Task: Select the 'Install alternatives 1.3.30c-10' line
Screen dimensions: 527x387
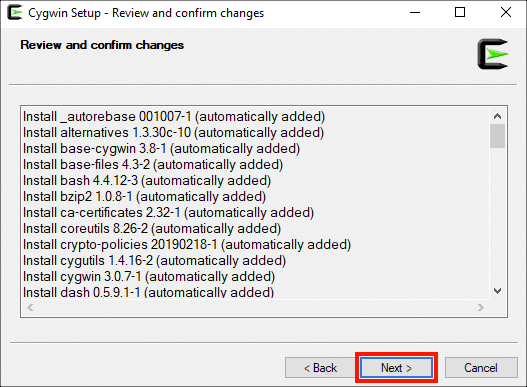Action: pos(173,132)
